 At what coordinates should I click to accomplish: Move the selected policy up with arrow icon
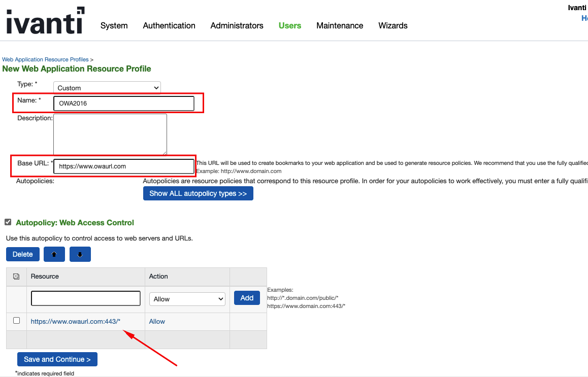54,254
